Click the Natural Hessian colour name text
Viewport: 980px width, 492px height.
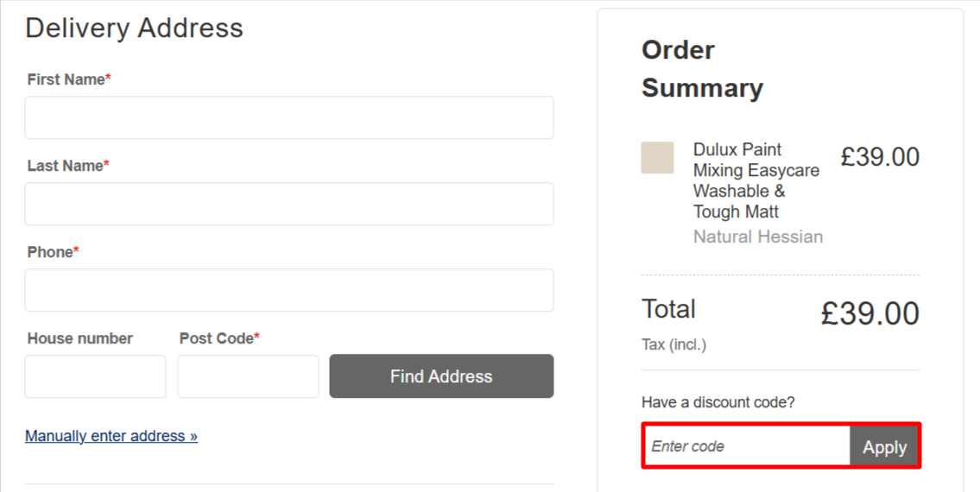(x=757, y=237)
